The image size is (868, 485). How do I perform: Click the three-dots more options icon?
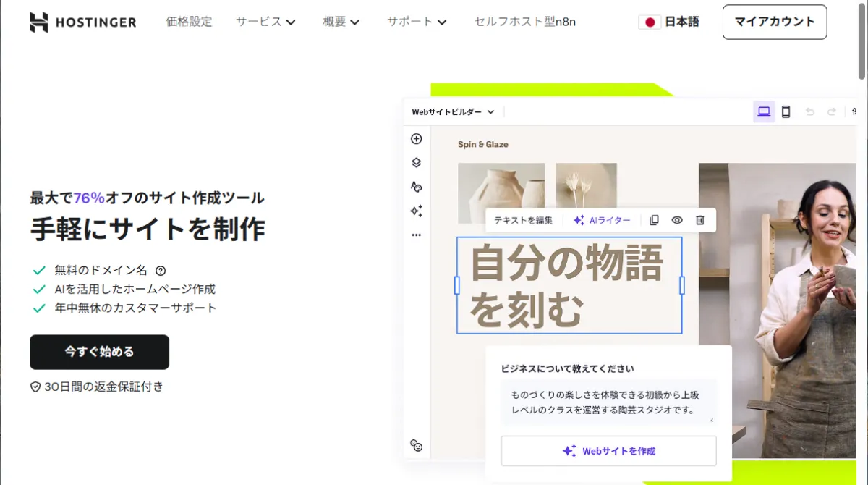click(x=416, y=235)
